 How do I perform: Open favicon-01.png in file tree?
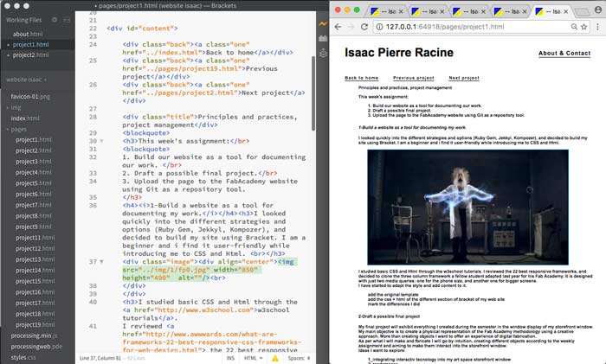30,97
